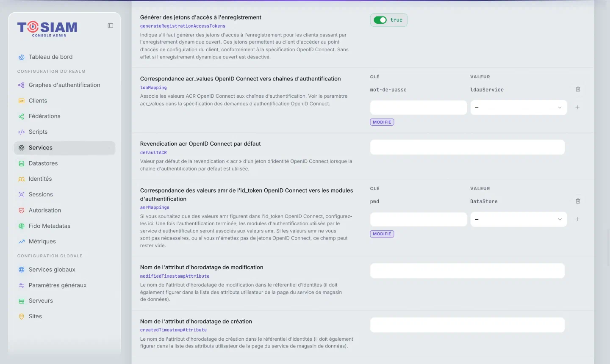Focus the amrMappings new key field
Screen dimensions: 610x364
(x=419, y=219)
